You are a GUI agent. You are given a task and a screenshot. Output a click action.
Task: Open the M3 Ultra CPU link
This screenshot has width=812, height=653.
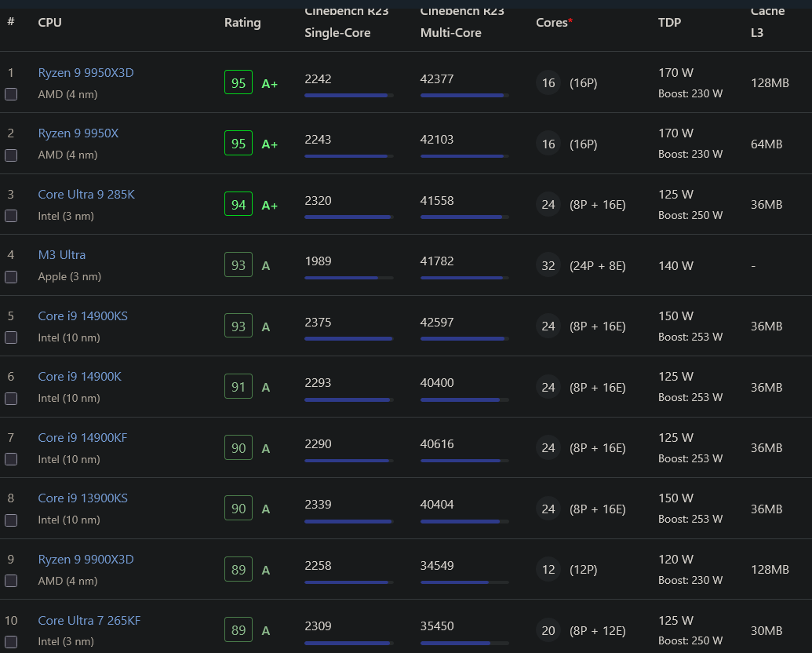pyautogui.click(x=62, y=255)
